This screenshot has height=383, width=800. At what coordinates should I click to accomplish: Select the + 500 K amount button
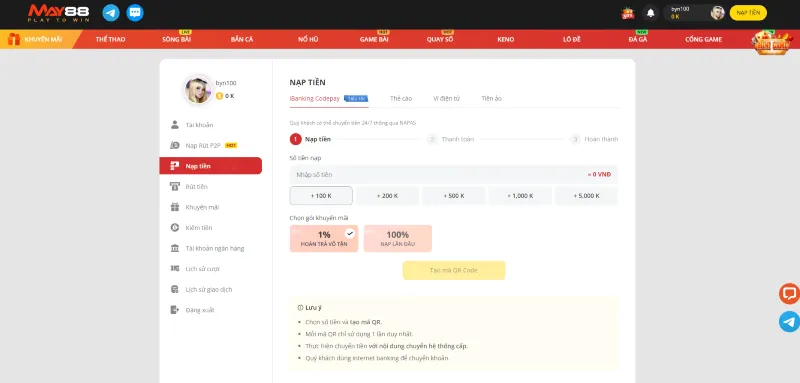click(x=454, y=196)
